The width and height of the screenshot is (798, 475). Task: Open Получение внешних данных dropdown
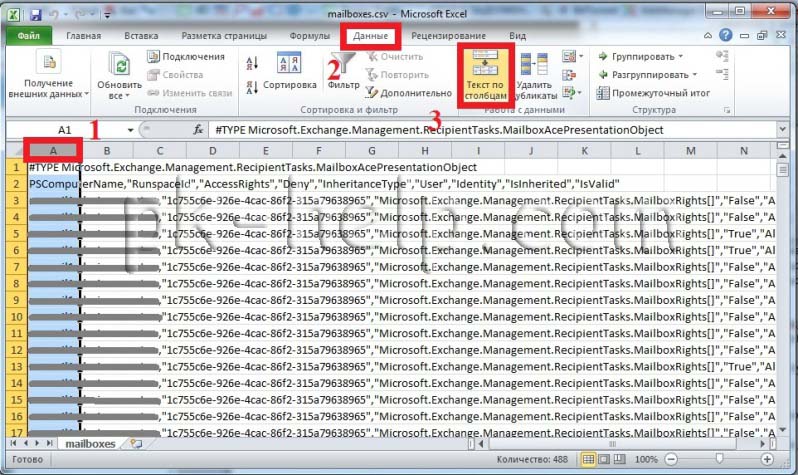pos(49,74)
